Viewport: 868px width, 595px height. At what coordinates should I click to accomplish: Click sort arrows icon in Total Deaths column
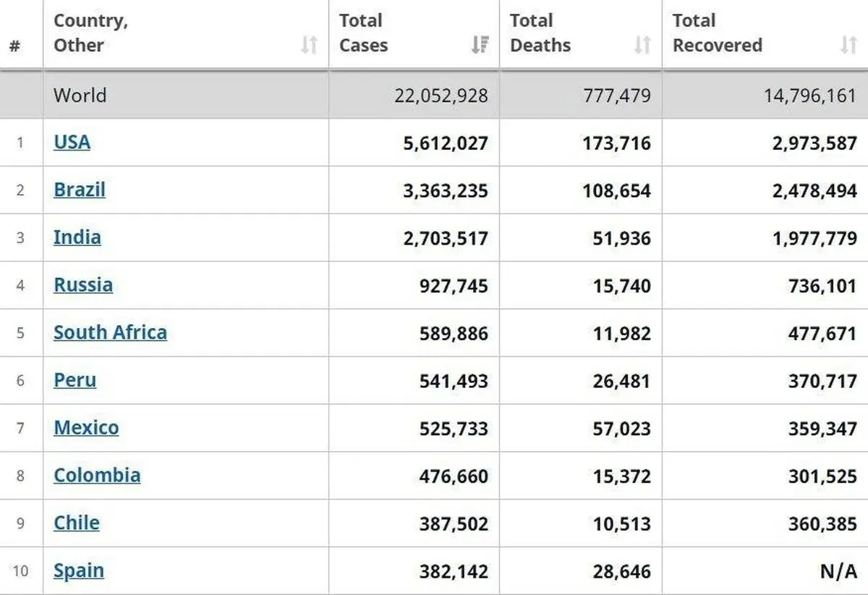pyautogui.click(x=642, y=46)
